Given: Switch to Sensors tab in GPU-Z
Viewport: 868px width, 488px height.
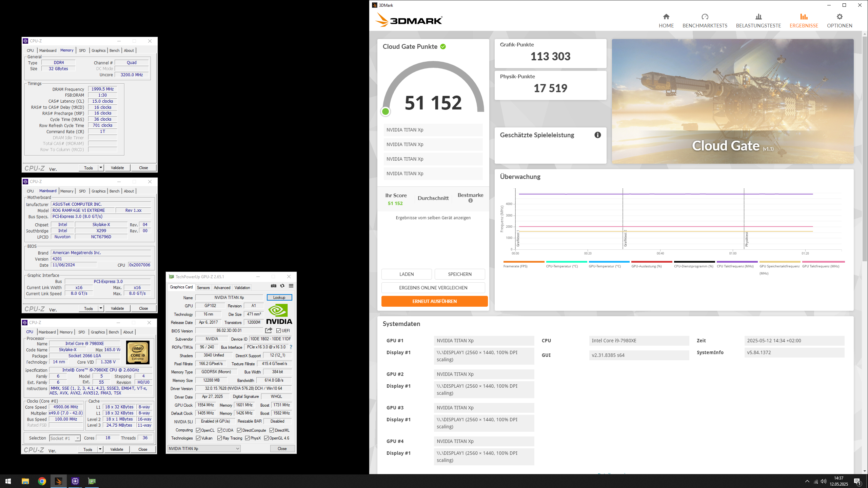Looking at the screenshot, I should click(203, 288).
